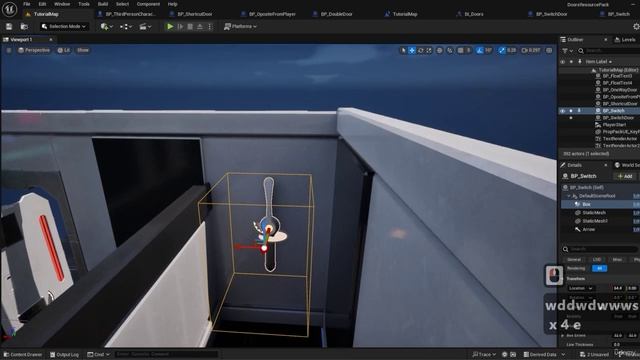Click the Unreal Engine logo icon
Image resolution: width=640 pixels, height=360 pixels.
coord(9,9)
